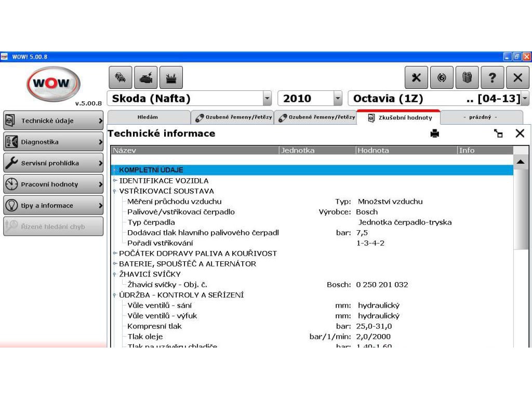Open the crossed tools settings icon

416,78
